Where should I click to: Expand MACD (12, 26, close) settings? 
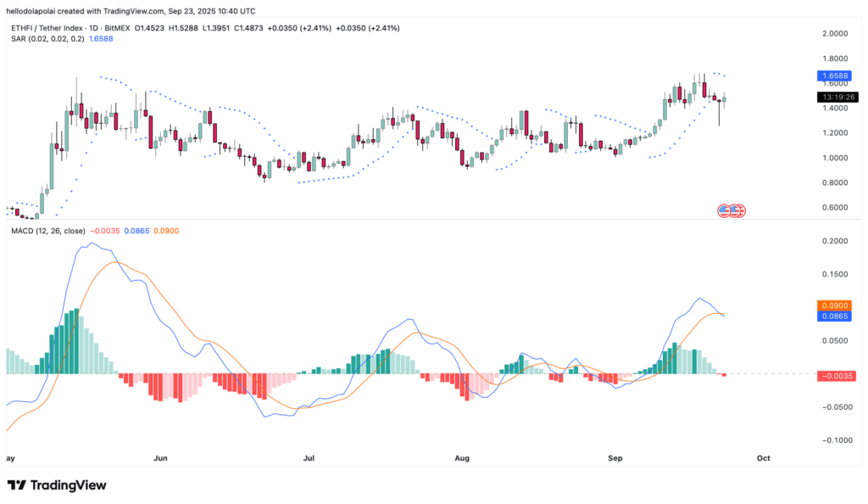coord(47,230)
